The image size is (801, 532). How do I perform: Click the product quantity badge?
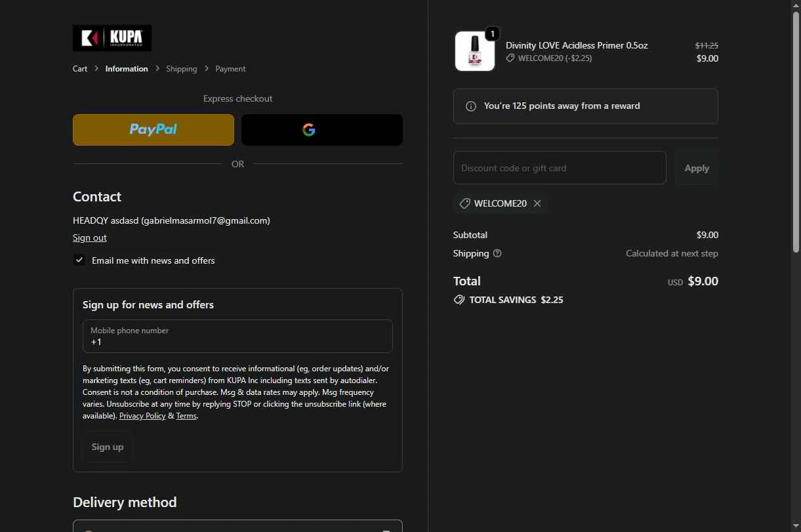click(492, 33)
